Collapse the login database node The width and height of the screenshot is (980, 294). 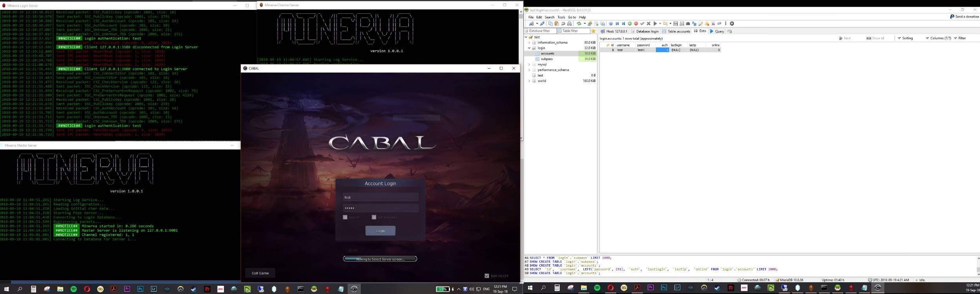tap(529, 48)
